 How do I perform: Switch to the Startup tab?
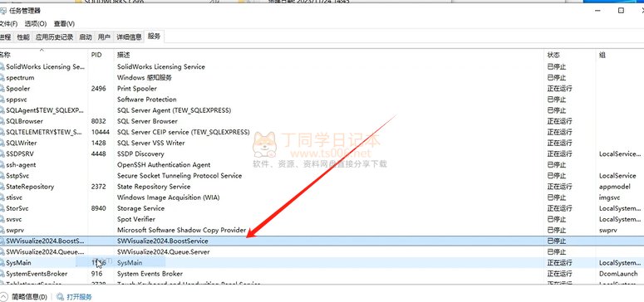tap(86, 37)
